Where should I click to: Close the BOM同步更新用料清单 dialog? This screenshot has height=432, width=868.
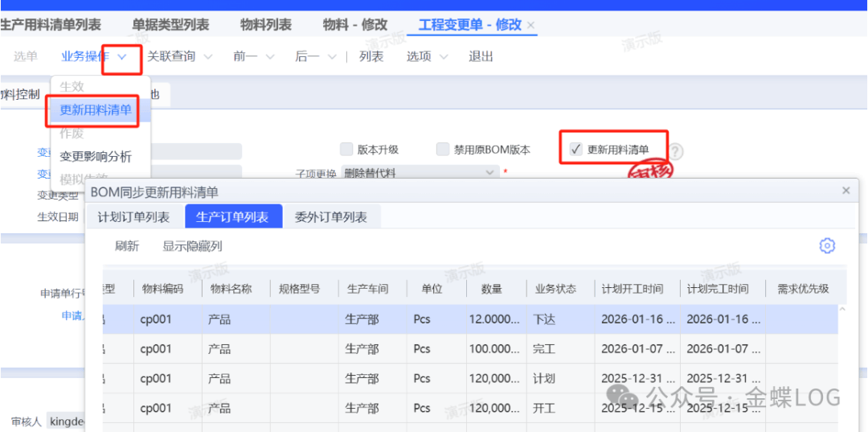[845, 191]
